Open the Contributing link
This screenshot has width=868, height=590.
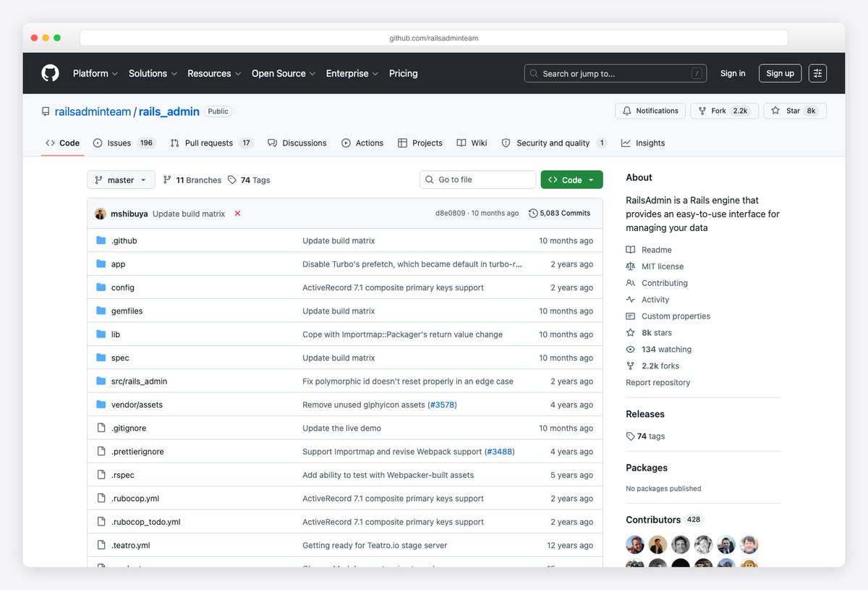point(657,283)
